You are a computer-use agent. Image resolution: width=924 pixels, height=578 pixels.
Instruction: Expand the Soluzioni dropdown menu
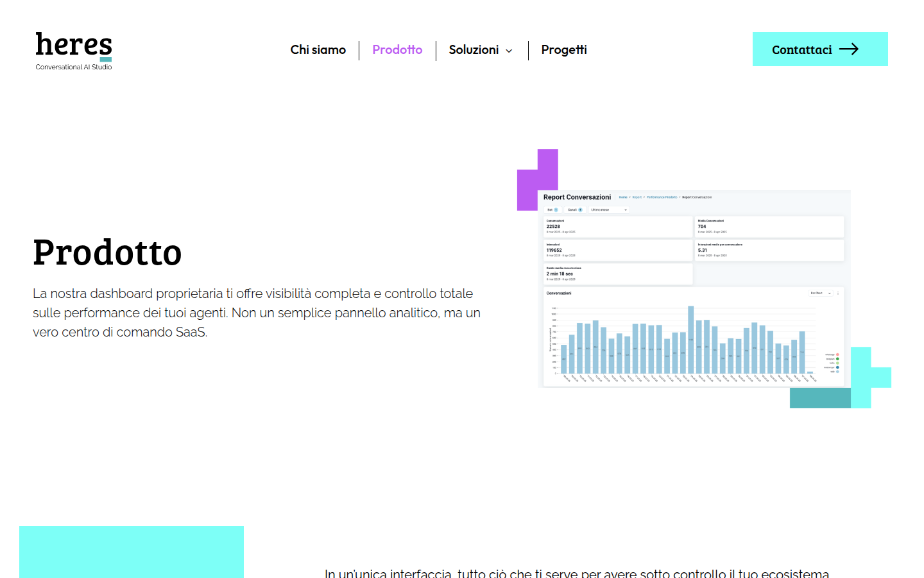point(474,50)
